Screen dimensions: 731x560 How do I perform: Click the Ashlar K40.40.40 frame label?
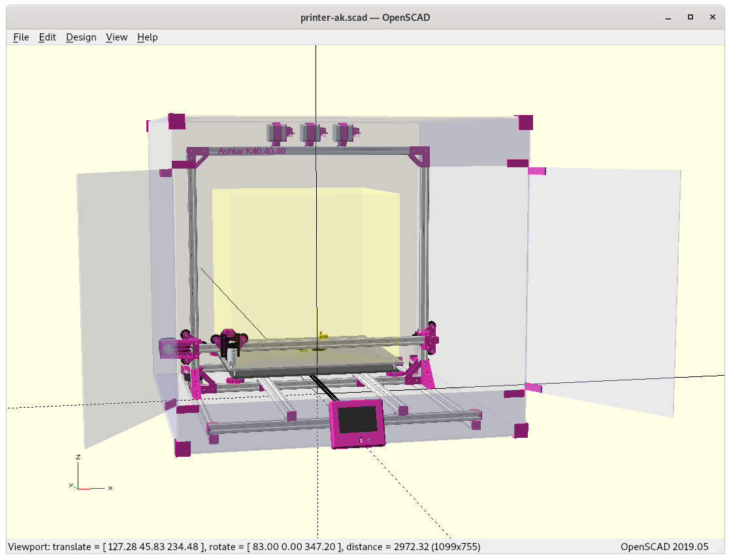252,151
